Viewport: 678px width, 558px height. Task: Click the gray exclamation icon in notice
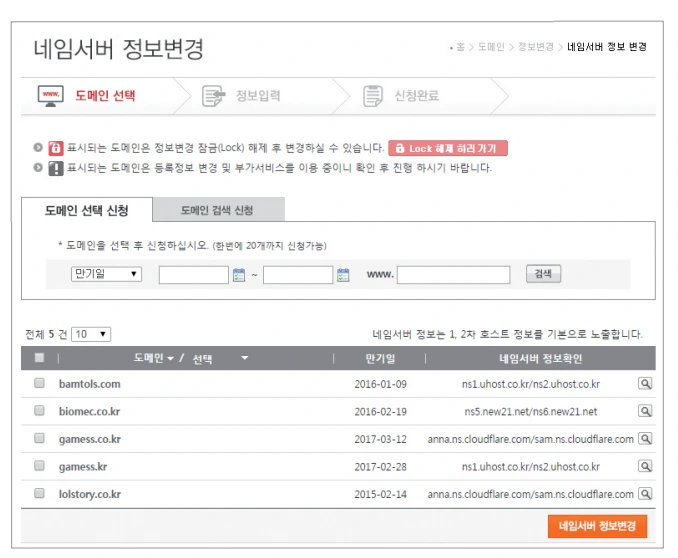click(55, 168)
